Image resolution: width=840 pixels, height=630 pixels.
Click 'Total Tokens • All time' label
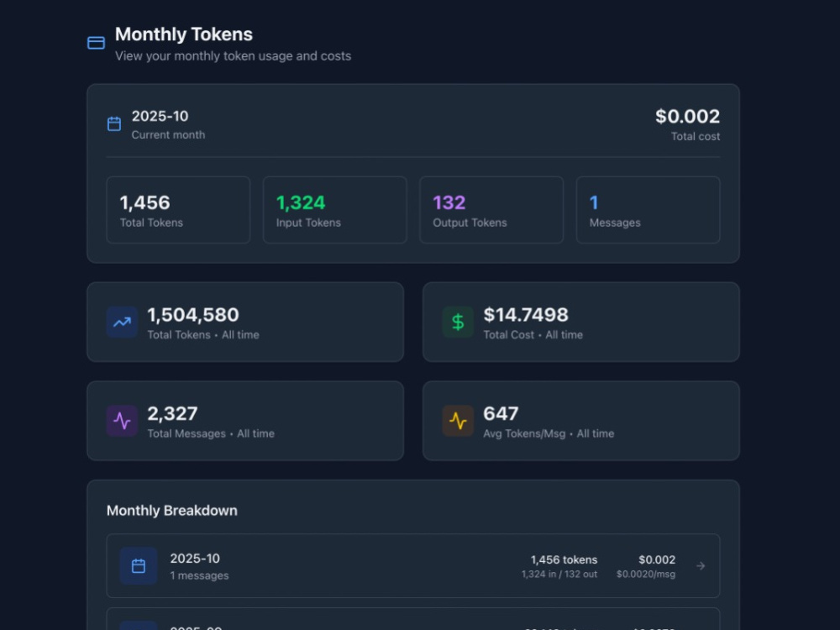tap(203, 335)
